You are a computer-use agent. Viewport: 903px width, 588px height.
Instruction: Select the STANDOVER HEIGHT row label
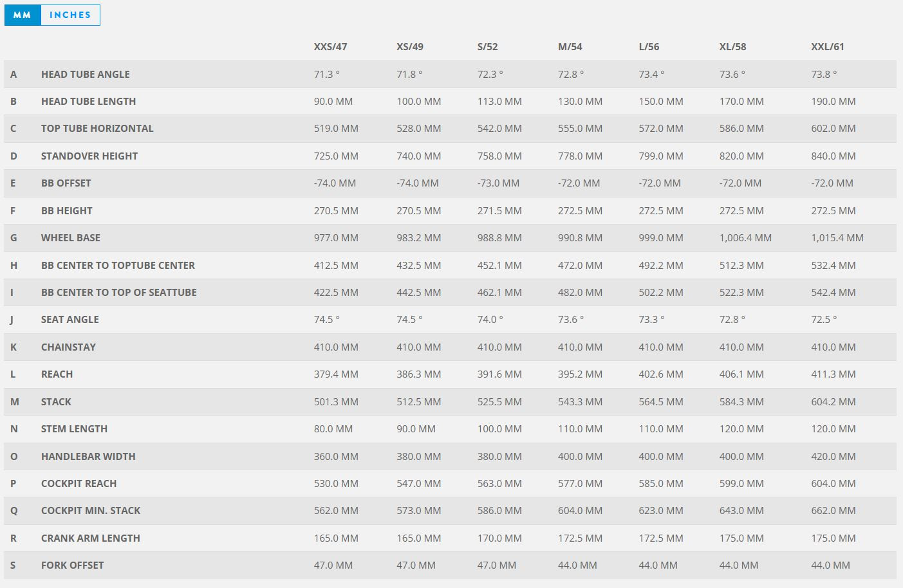click(89, 156)
